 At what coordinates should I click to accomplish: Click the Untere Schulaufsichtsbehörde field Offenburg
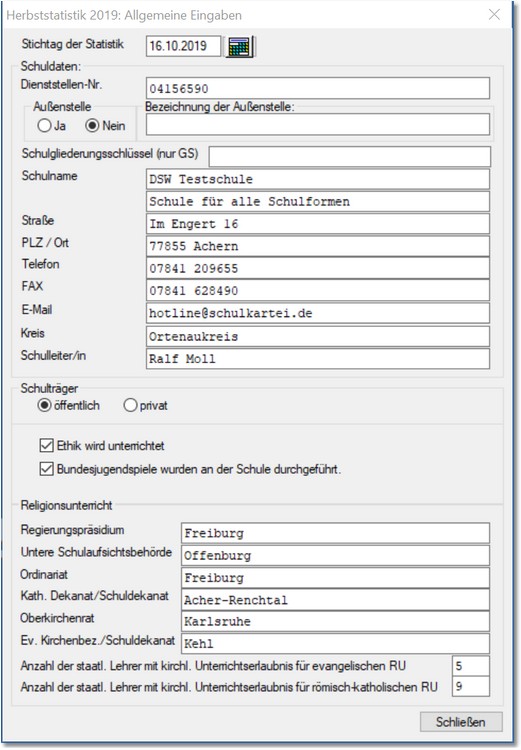(335, 556)
